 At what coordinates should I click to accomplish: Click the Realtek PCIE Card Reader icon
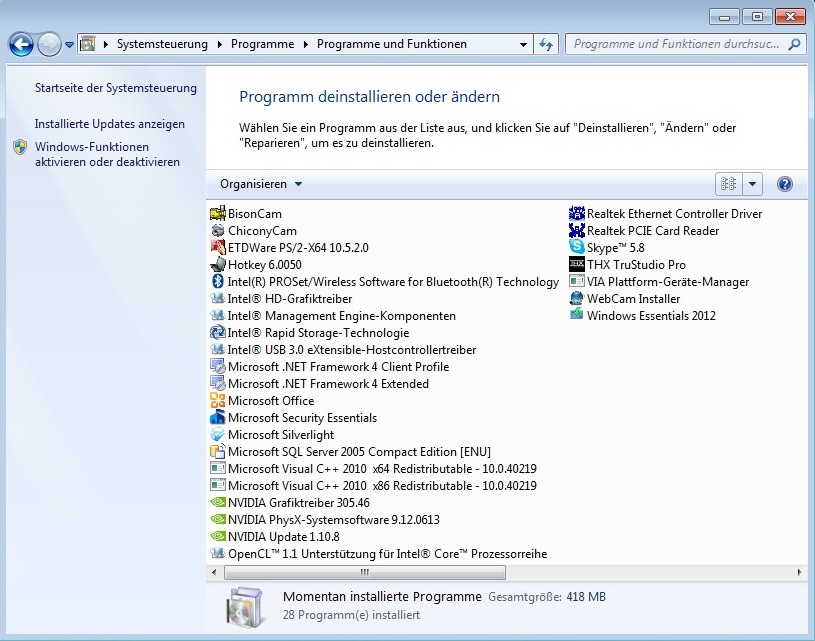577,230
